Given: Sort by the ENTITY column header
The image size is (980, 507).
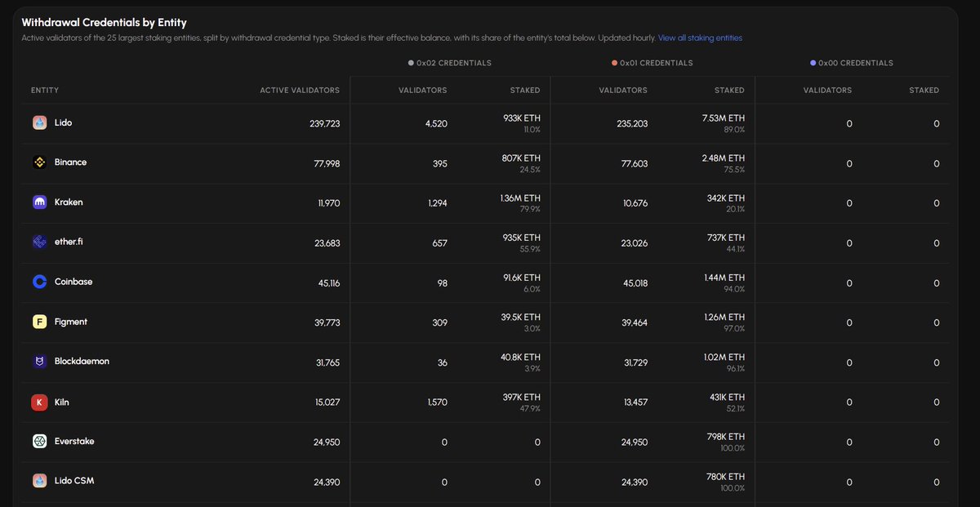Looking at the screenshot, I should pyautogui.click(x=45, y=91).
